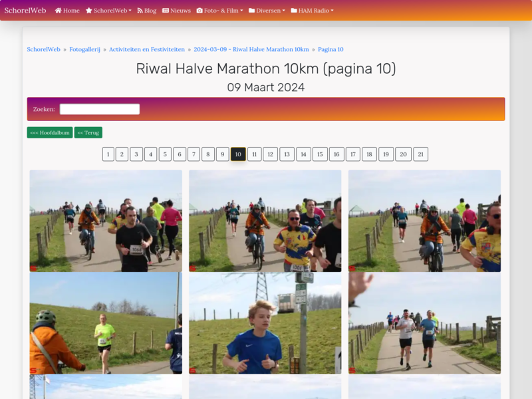532x399 pixels.
Task: Go to gallery page 8
Action: [x=208, y=154]
